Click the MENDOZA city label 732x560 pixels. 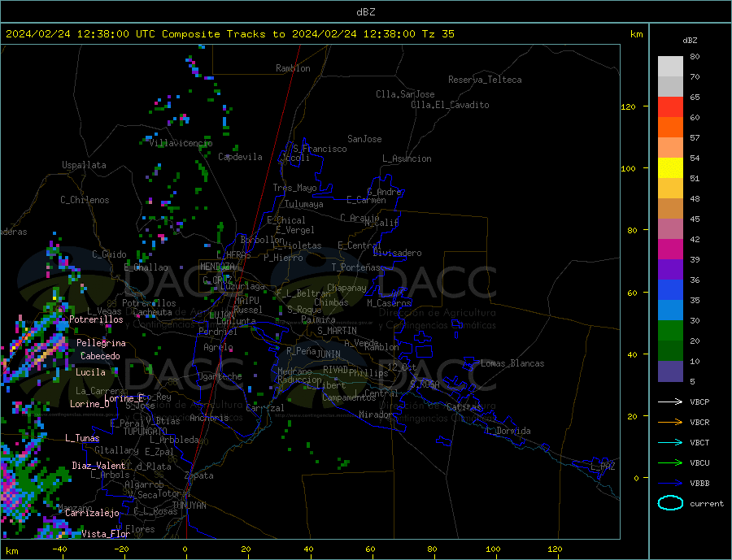click(217, 267)
